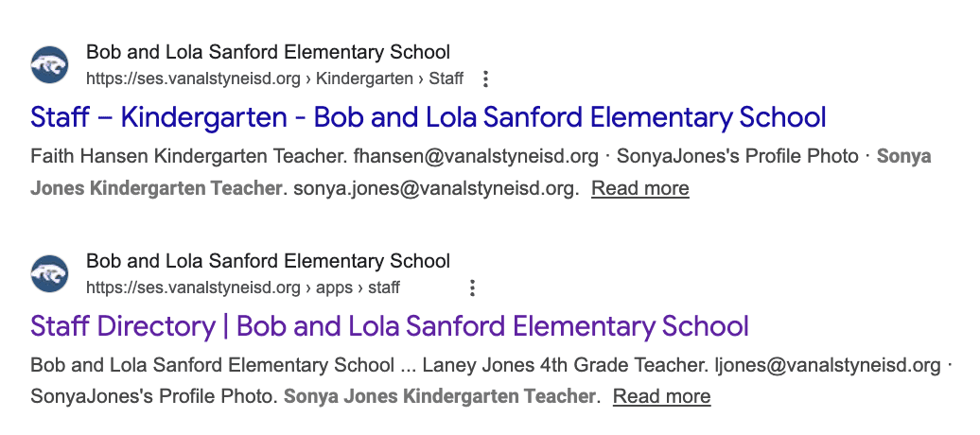Click the favicon of the Staff – Kindergarten result
The width and height of the screenshot is (980, 435).
click(x=49, y=64)
